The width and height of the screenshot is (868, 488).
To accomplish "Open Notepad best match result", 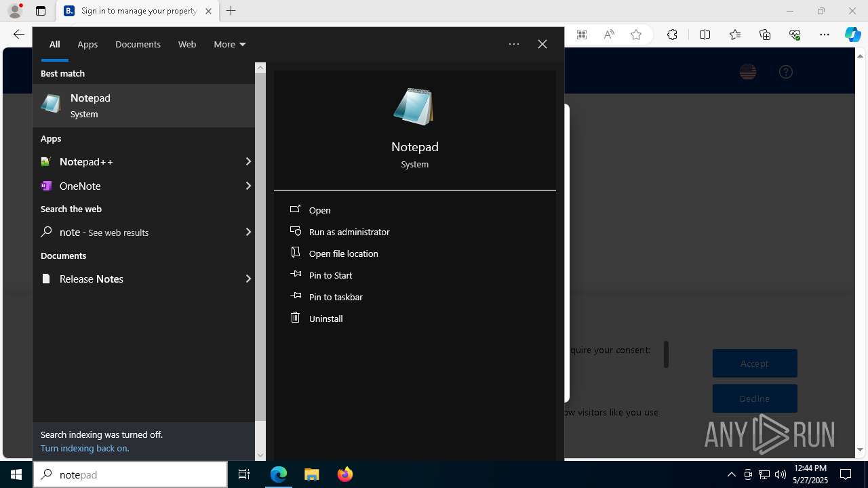I will click(x=144, y=106).
